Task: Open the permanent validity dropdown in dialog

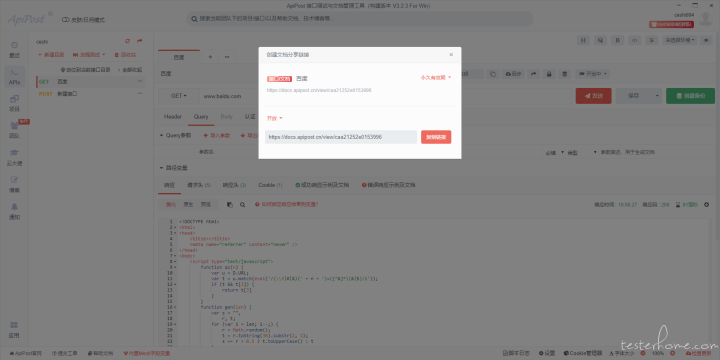Action: tap(436, 78)
